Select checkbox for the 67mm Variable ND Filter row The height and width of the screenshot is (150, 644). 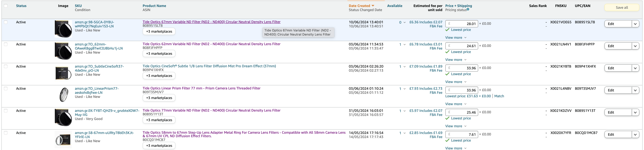click(x=6, y=22)
